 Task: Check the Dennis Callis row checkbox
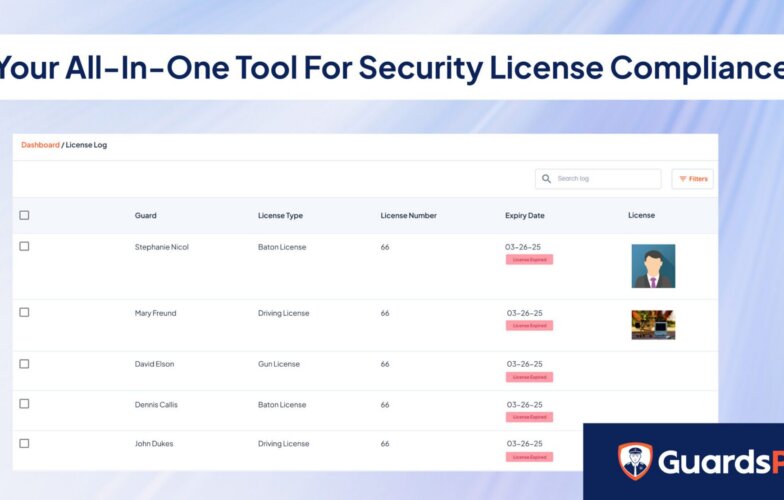coord(24,404)
